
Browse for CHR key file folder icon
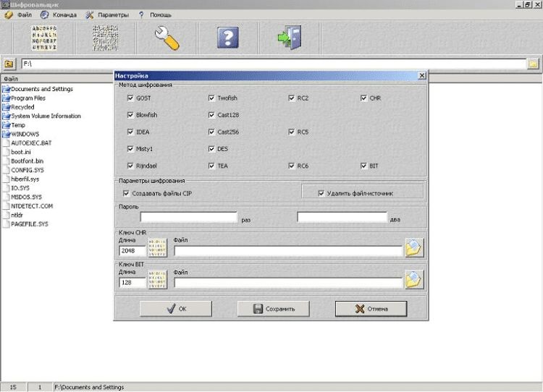pyautogui.click(x=414, y=247)
